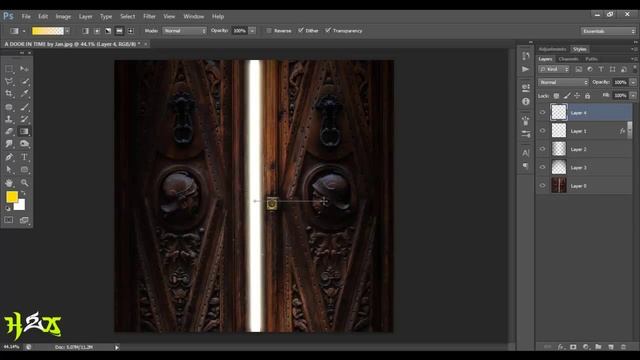Hide Layer 2 visibility eye

pos(542,149)
